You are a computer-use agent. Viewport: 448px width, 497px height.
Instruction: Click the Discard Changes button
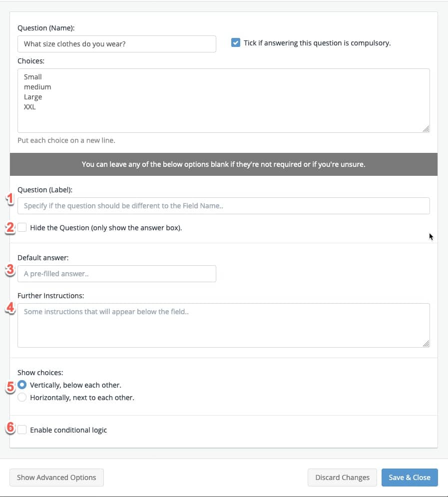[x=342, y=478]
